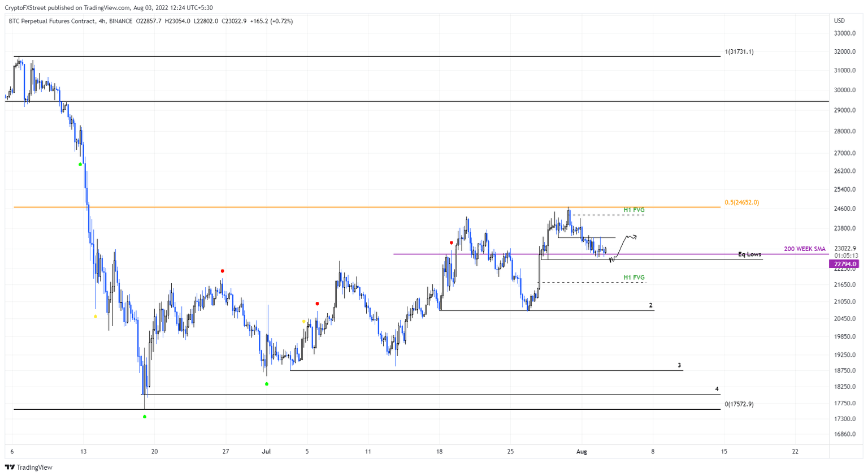Select the green dot marker under the June 19 bottom
The height and width of the screenshot is (476, 868).
click(x=145, y=417)
